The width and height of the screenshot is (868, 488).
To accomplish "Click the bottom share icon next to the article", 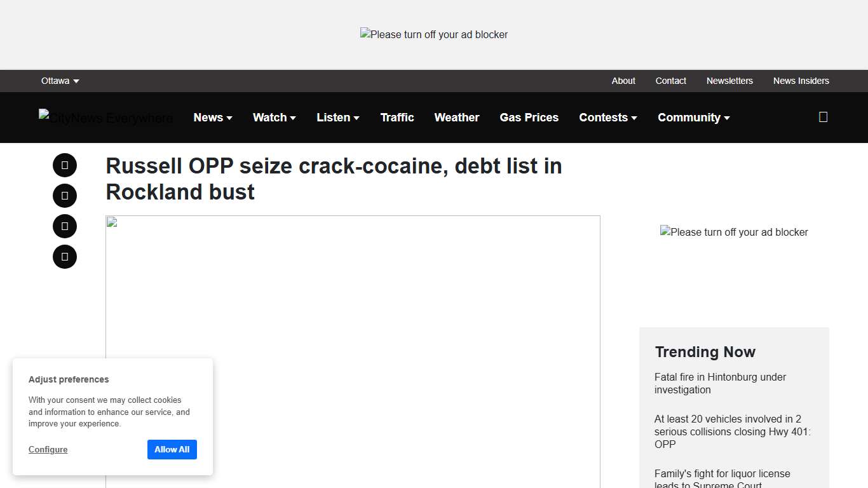I will click(64, 256).
